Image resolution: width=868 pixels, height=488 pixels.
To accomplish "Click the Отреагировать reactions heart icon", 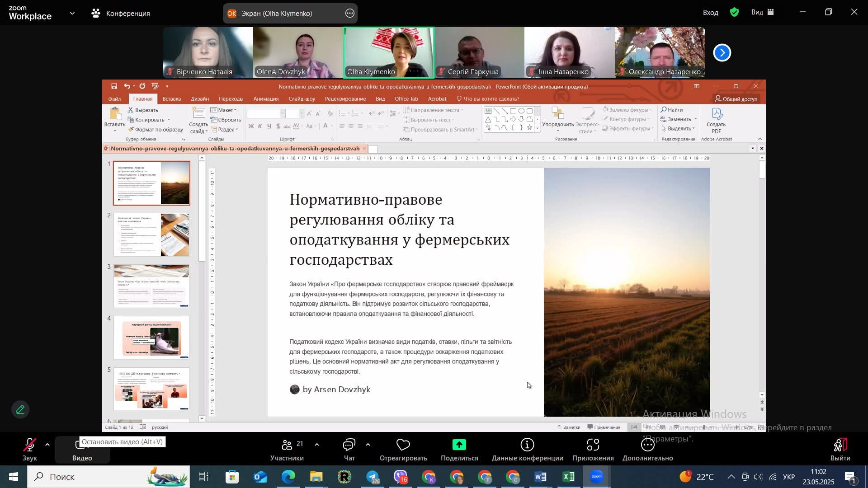I will [x=403, y=445].
